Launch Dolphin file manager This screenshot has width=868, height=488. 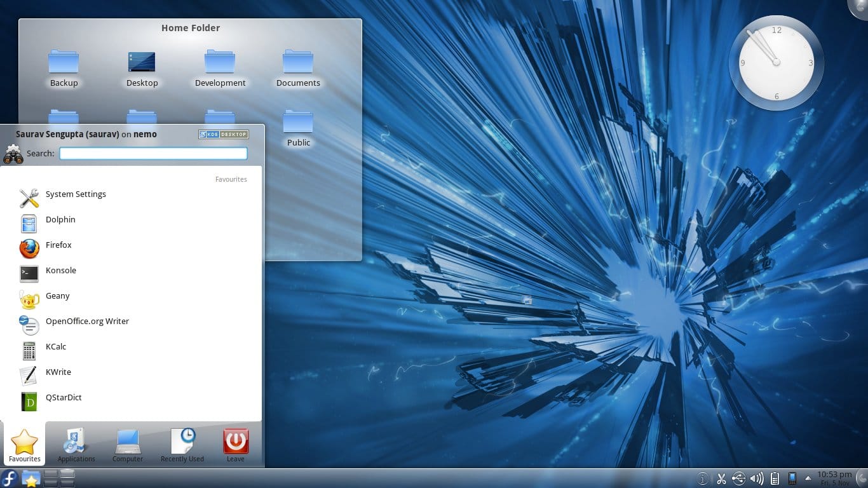60,220
